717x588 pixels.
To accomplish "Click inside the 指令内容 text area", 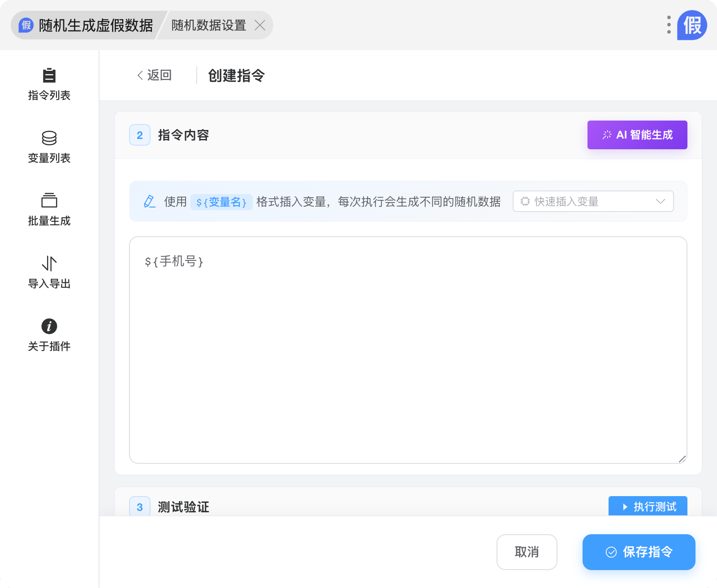I will click(408, 350).
